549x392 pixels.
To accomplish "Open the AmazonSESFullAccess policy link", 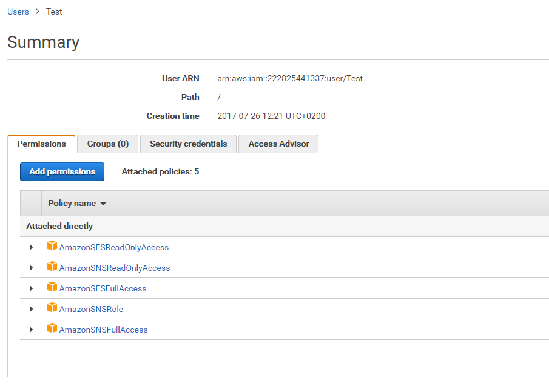I will point(103,289).
